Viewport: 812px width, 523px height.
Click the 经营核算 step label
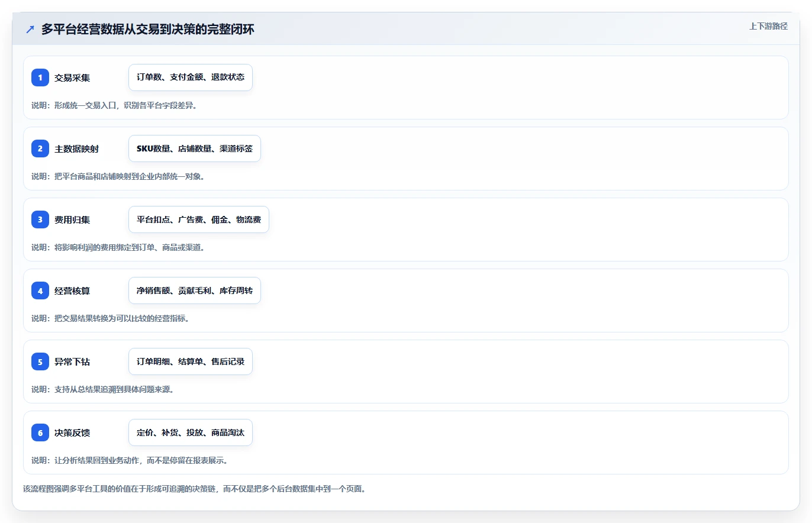72,290
